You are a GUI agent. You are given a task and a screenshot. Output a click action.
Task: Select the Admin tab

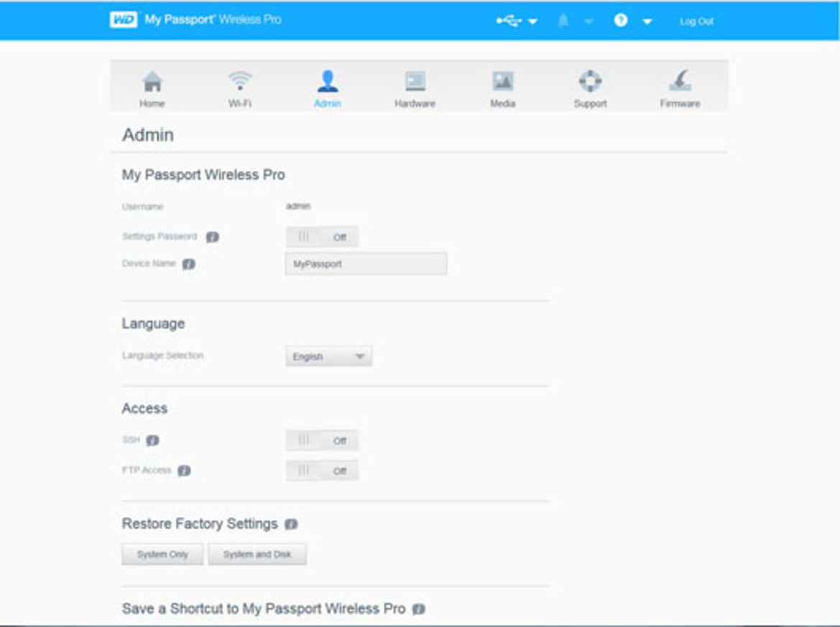pyautogui.click(x=328, y=89)
